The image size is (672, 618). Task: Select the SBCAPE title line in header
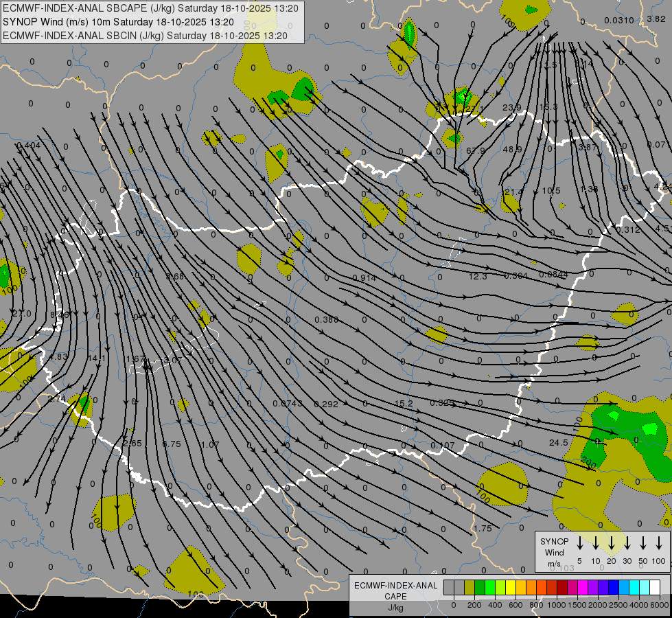(150, 8)
